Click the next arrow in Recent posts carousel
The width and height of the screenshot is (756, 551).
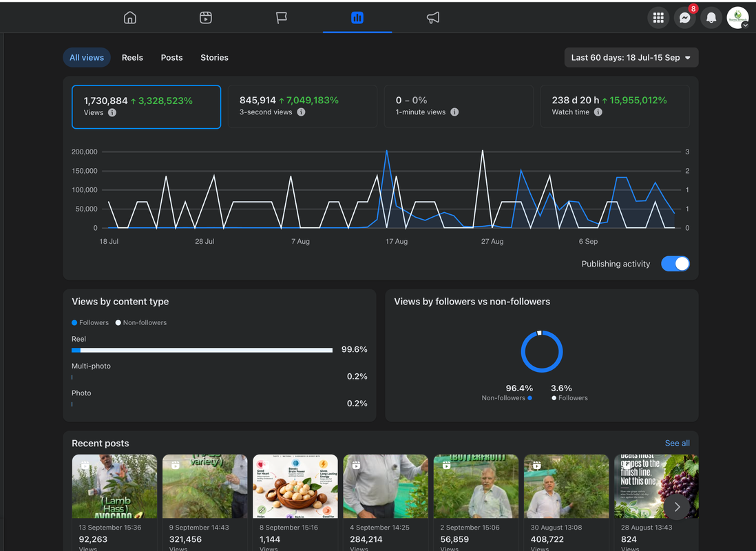(677, 507)
